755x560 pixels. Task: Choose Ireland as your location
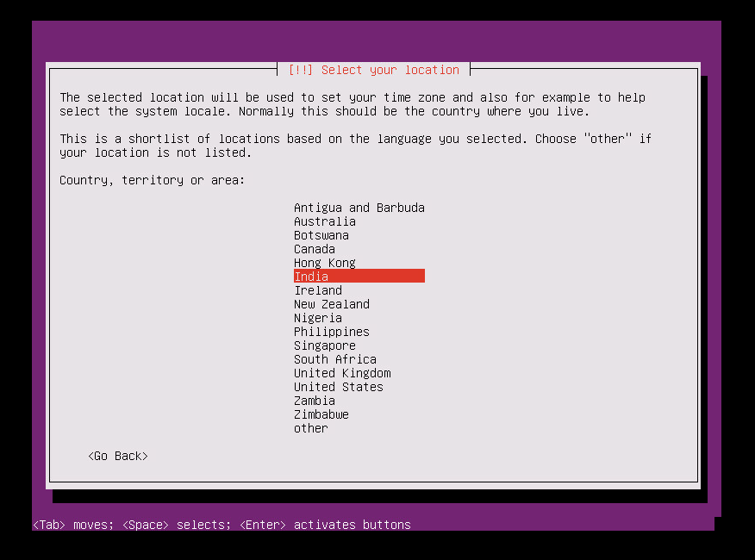pyautogui.click(x=318, y=290)
